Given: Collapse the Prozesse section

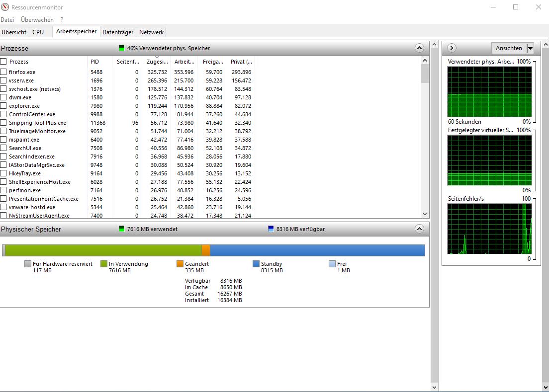Looking at the screenshot, I should coord(419,48).
